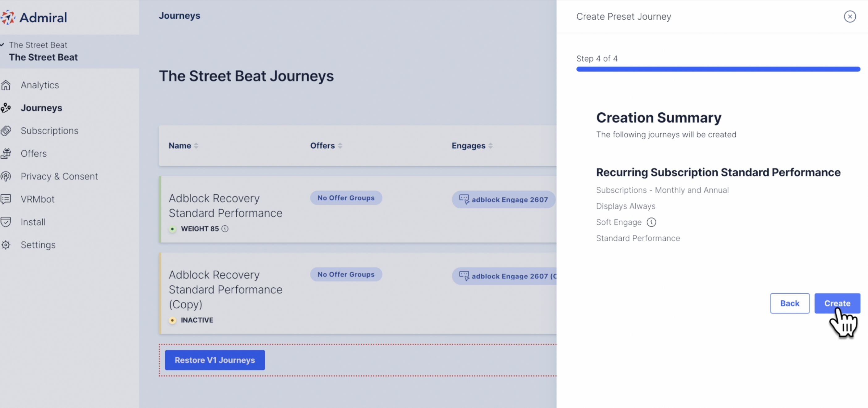Open Offers in the sidebar
This screenshot has height=408, width=868.
click(34, 153)
